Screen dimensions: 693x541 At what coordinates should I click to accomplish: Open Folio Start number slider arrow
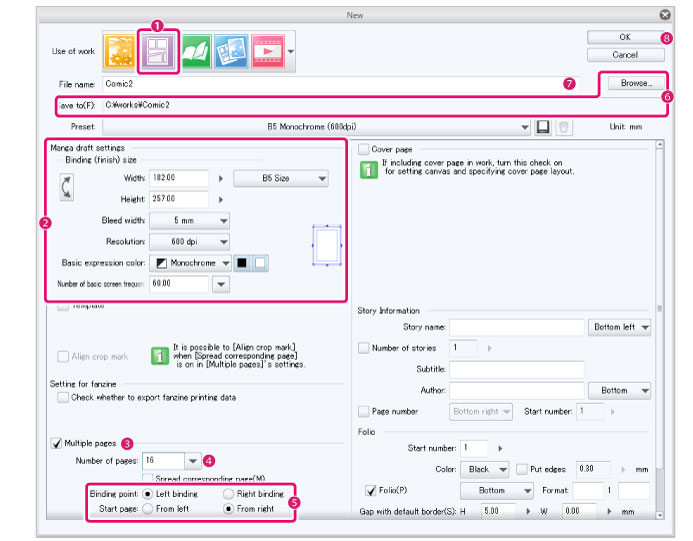pos(500,449)
